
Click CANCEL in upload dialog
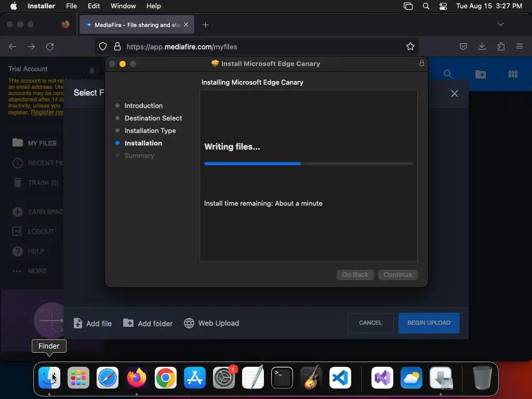point(370,323)
